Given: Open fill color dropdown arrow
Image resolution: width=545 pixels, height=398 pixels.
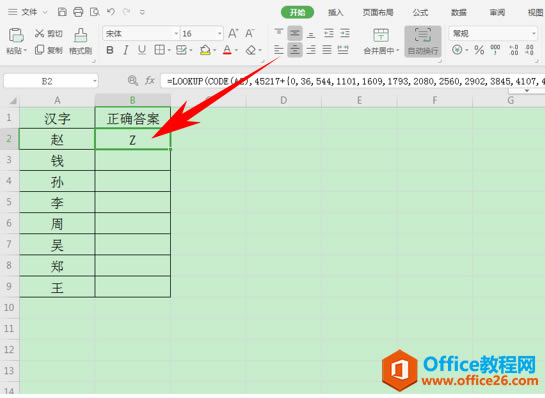Looking at the screenshot, I should 214,50.
